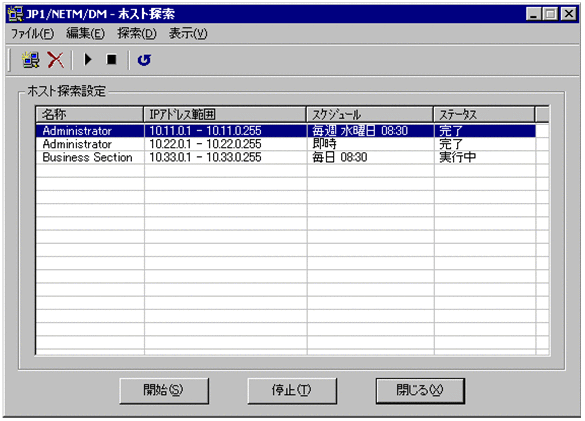Select the Business Section row
This screenshot has height=421, width=585.
tap(286, 157)
